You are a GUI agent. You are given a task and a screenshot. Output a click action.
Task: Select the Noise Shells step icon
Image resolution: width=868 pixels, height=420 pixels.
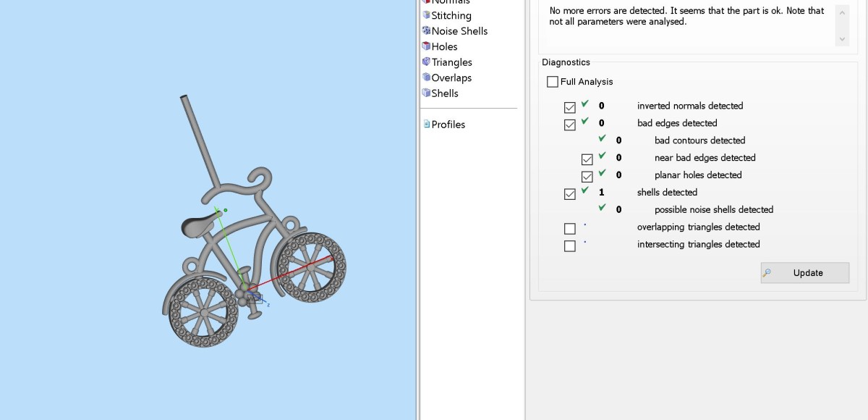pyautogui.click(x=427, y=31)
